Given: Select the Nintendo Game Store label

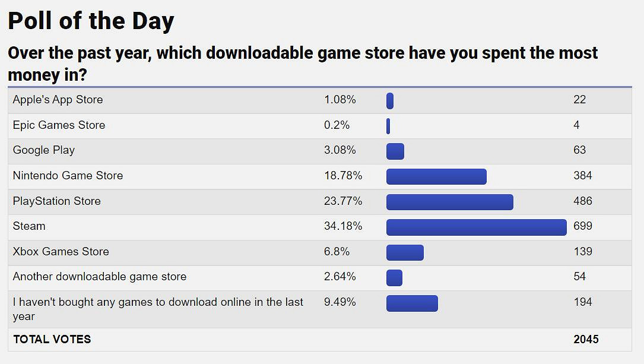Looking at the screenshot, I should (68, 176).
